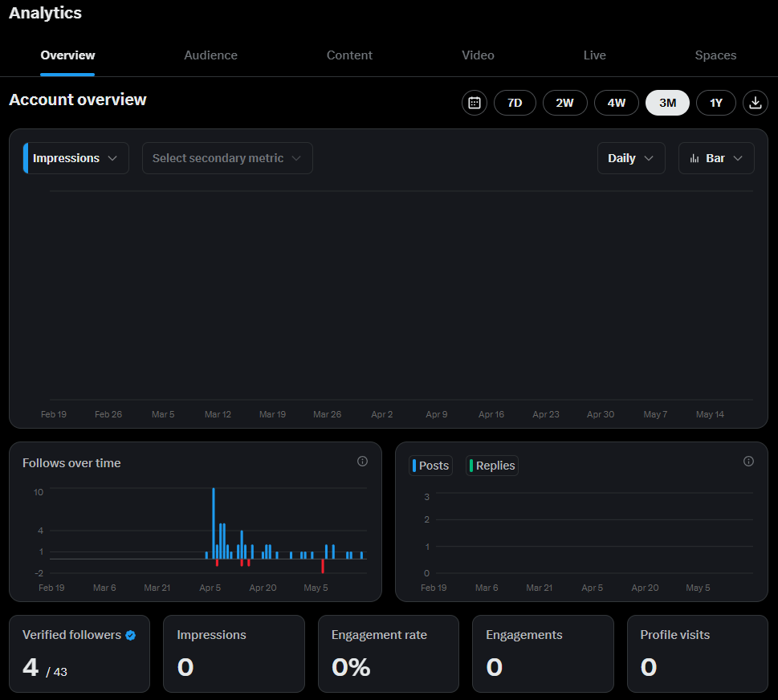778x700 pixels.
Task: Click the verified followers blue badge
Action: pyautogui.click(x=131, y=635)
